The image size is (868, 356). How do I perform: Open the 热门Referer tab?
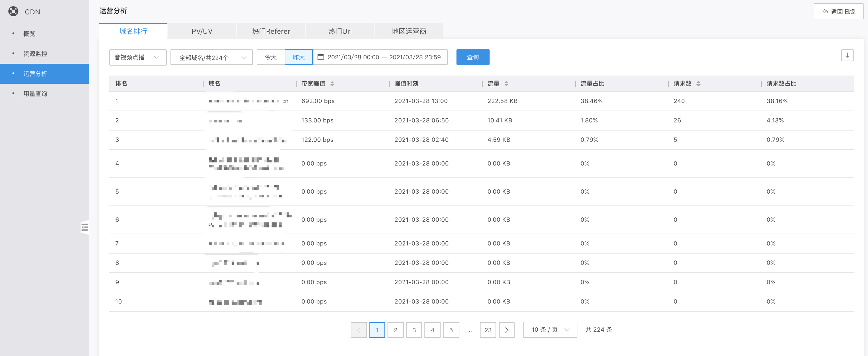point(271,31)
